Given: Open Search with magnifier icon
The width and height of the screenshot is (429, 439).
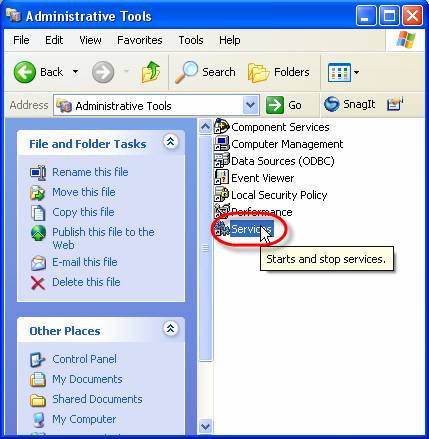Looking at the screenshot, I should click(186, 72).
